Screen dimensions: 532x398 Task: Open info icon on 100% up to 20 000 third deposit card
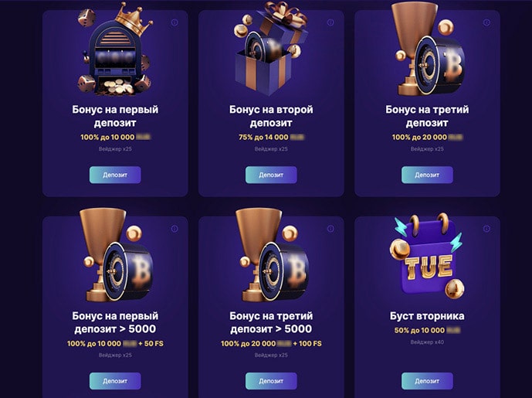486,22
